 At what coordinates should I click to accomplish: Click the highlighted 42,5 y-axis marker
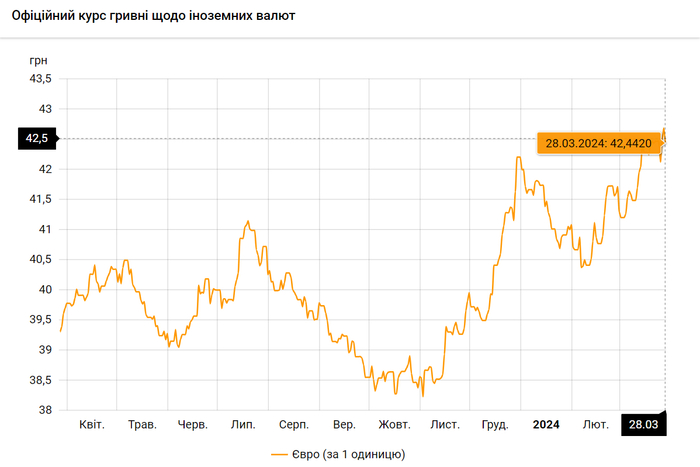point(37,138)
